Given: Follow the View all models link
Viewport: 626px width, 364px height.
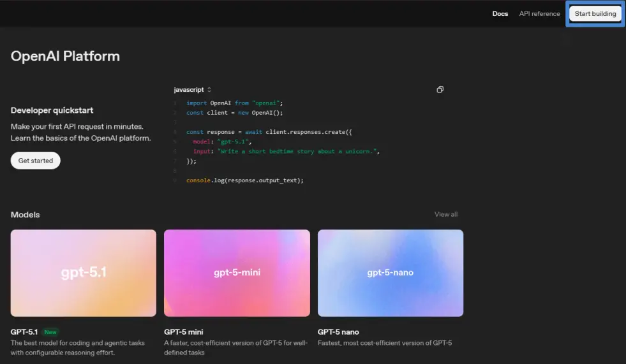Looking at the screenshot, I should [445, 214].
